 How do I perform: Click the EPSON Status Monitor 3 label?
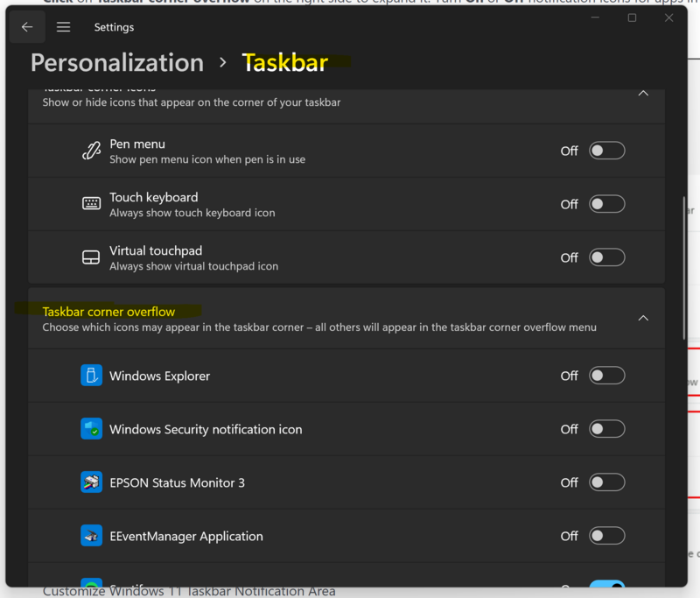click(178, 482)
